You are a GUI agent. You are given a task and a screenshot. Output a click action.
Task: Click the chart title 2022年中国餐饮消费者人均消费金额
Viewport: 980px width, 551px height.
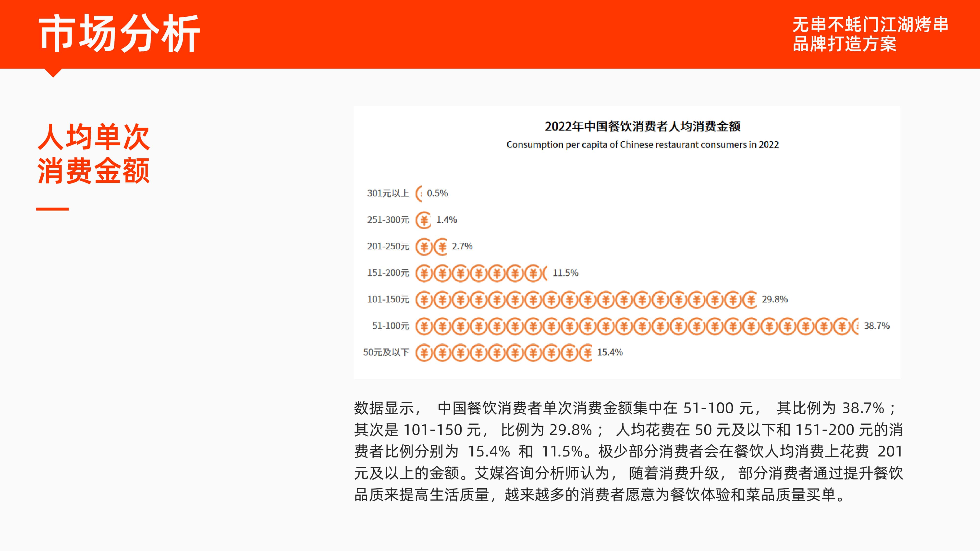pyautogui.click(x=642, y=126)
